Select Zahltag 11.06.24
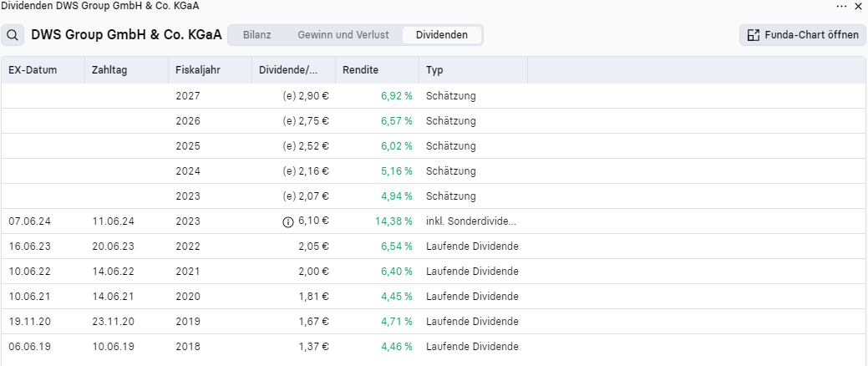Screen dimensions: 868x366 tap(113, 221)
